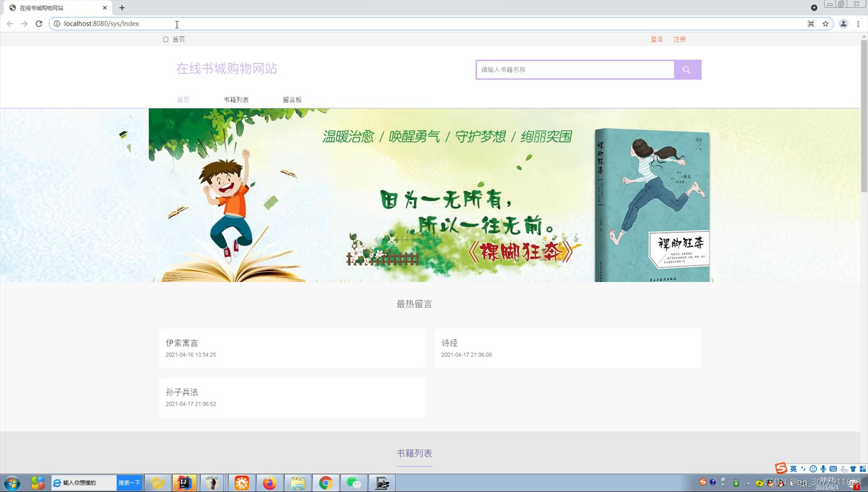Focus the book name search field
The height and width of the screenshot is (492, 868).
tap(575, 70)
